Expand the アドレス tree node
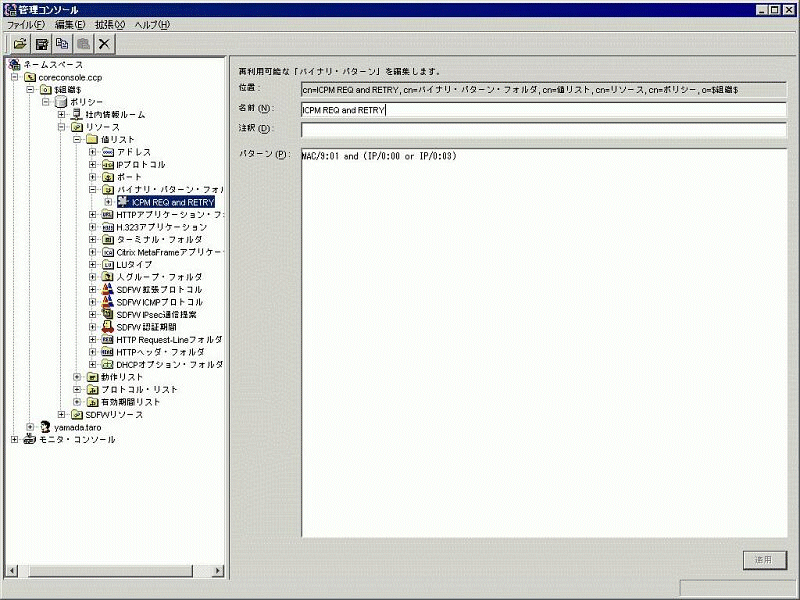 (x=93, y=152)
